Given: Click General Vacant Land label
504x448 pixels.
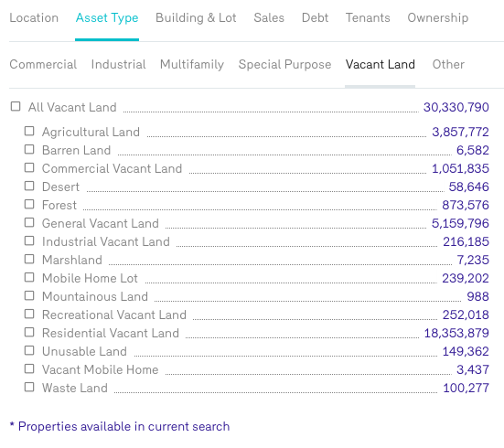Looking at the screenshot, I should pos(101,223).
